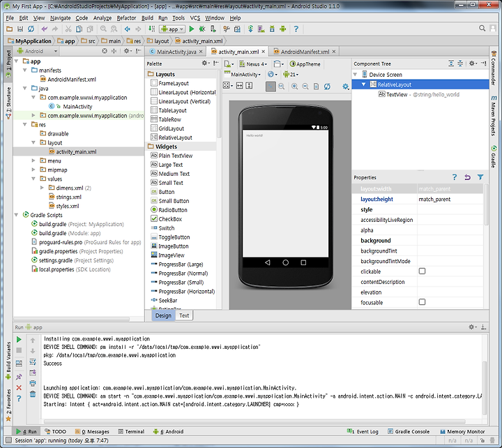Expand the menu folder in project tree
The image size is (502, 448).
[x=33, y=160]
